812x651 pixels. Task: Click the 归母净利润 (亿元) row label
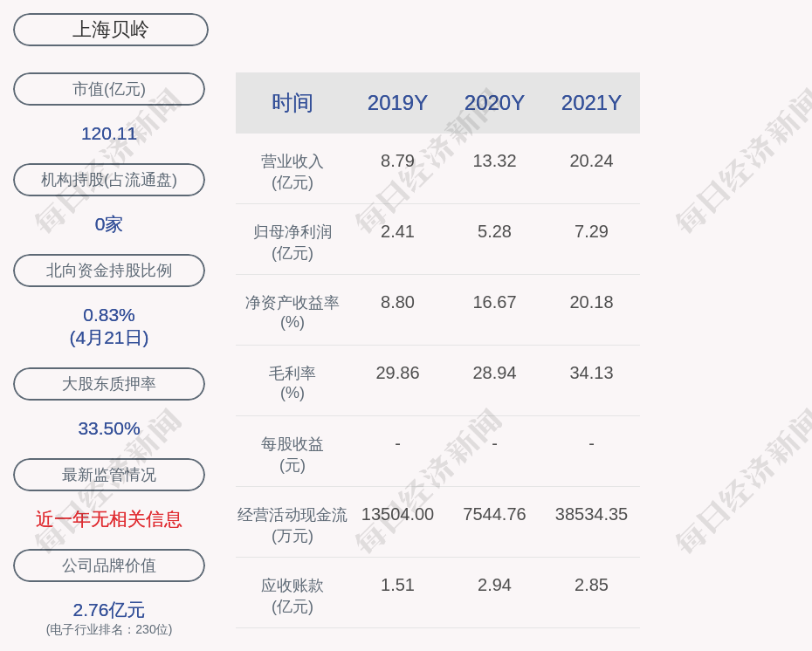[x=292, y=243]
